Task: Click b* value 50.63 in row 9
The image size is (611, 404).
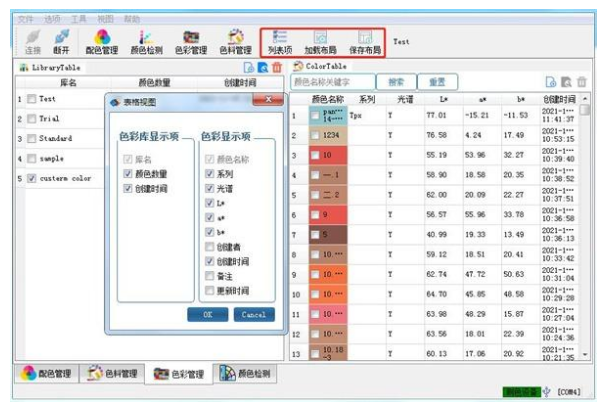Action: [513, 274]
